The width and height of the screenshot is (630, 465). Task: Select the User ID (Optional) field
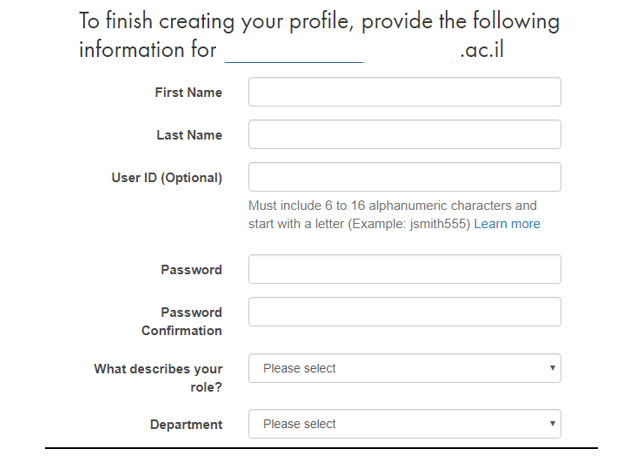coord(404,177)
